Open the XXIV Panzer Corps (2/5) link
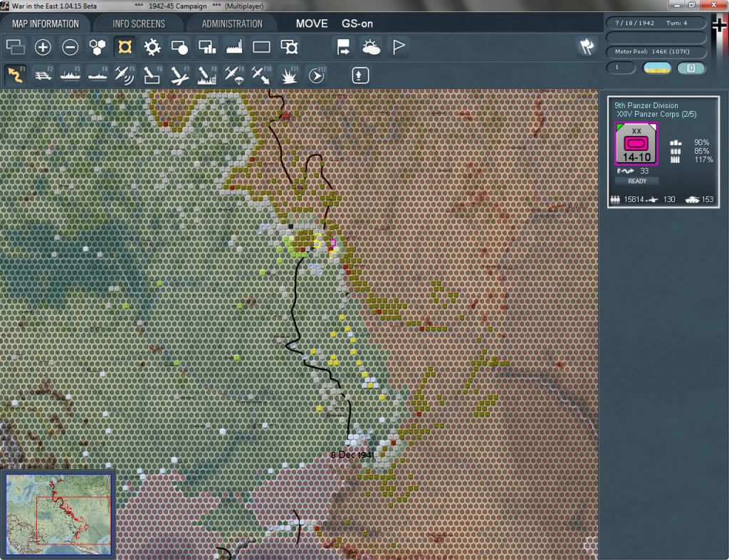 [x=656, y=115]
